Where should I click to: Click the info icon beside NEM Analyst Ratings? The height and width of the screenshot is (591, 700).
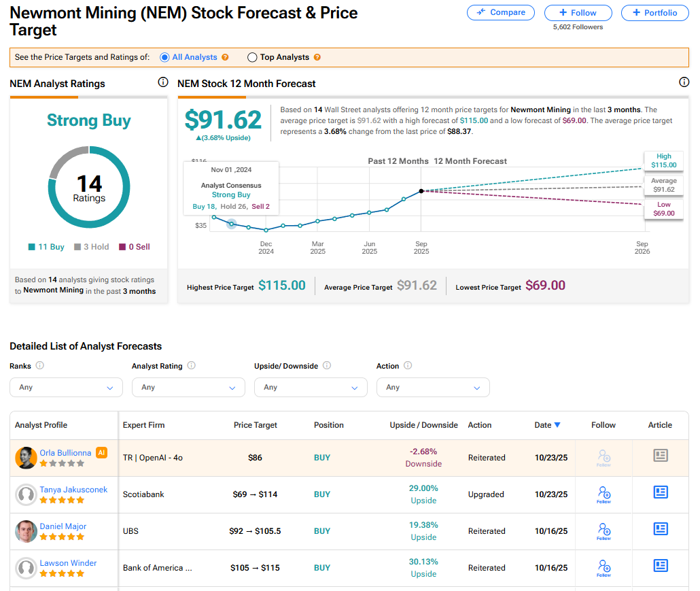[x=162, y=82]
